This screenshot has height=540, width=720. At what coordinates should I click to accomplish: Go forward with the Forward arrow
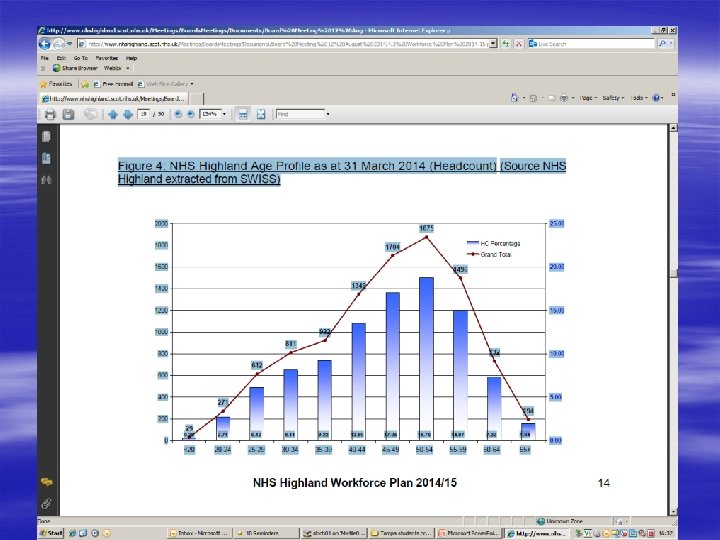58,44
